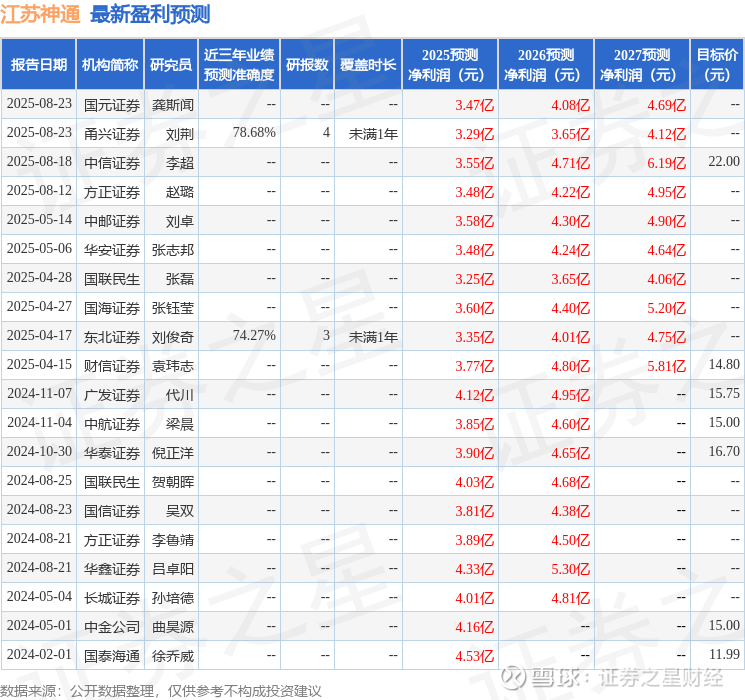Click the 华安证券 institution cell
The height and width of the screenshot is (700, 745).
click(x=112, y=250)
